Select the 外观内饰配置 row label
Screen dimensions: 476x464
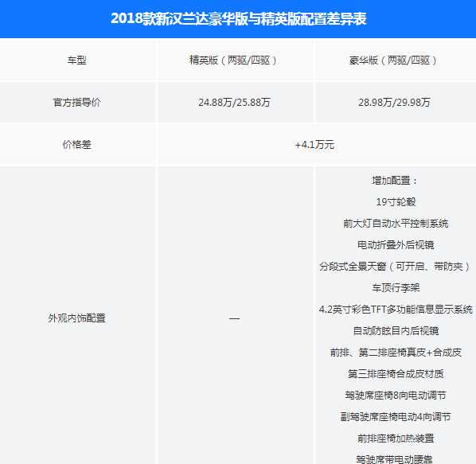tap(76, 318)
